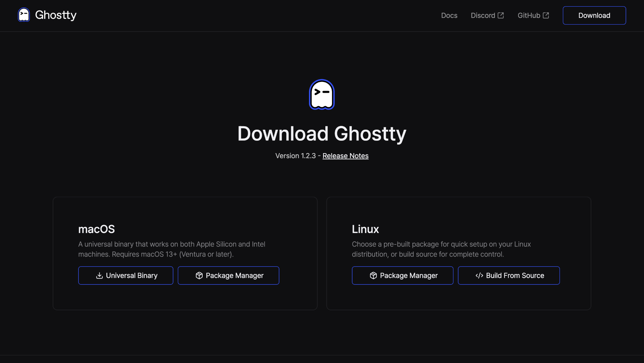Click the box icon on macOS Package Manager
This screenshot has height=363, width=644.
[x=199, y=276]
